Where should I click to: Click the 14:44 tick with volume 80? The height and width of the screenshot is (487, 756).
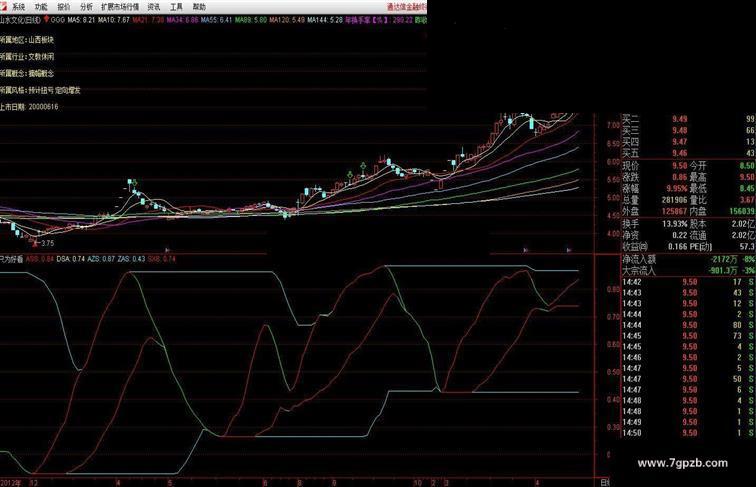point(688,325)
